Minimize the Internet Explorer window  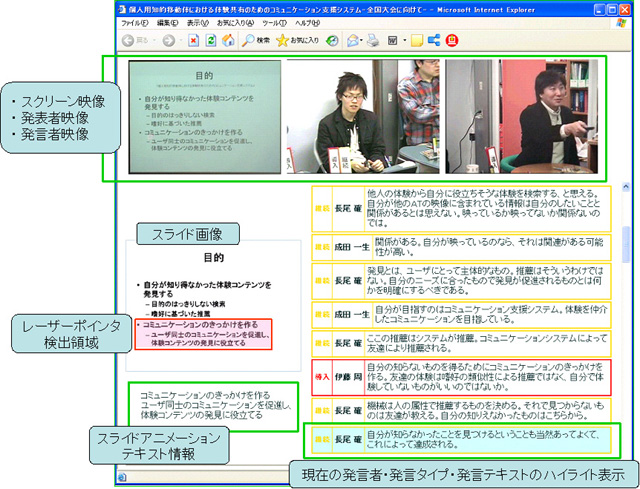tap(600, 9)
